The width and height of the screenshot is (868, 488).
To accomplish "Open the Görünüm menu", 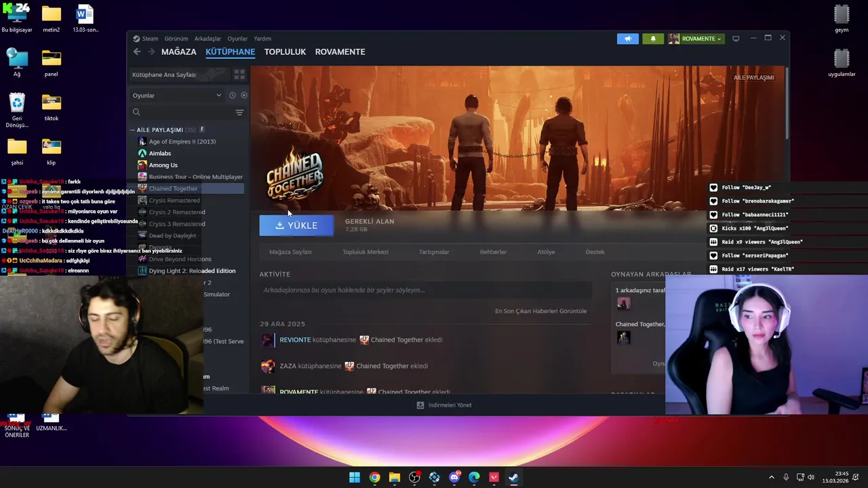I will tap(176, 39).
